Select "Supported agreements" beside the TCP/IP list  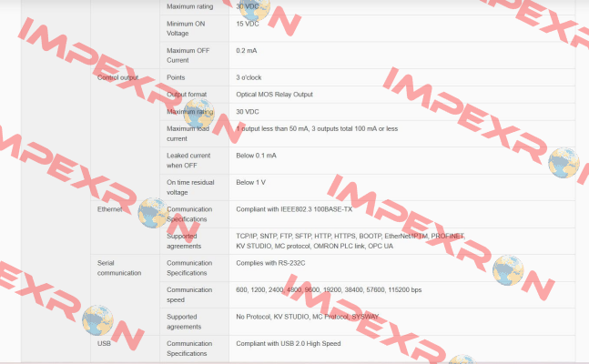pos(184,241)
